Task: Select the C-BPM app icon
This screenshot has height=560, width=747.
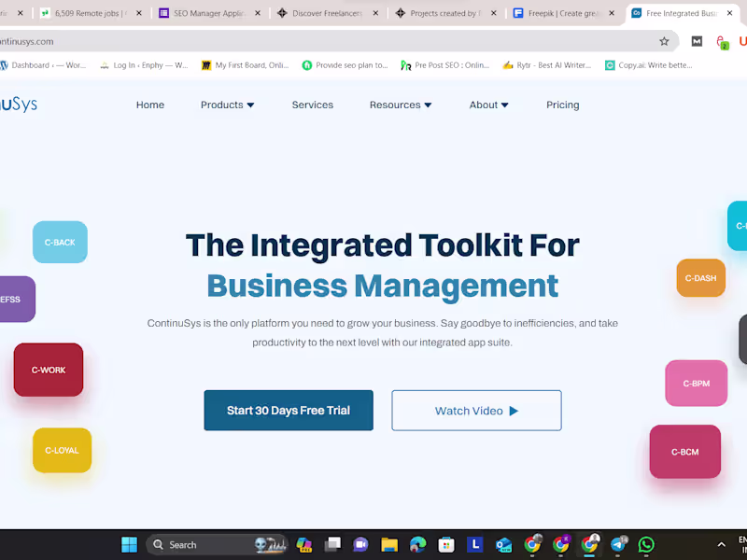Action: [x=696, y=383]
